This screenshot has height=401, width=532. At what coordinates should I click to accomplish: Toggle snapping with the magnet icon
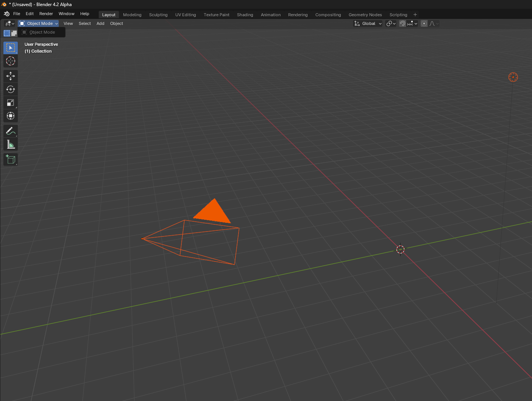tap(403, 23)
